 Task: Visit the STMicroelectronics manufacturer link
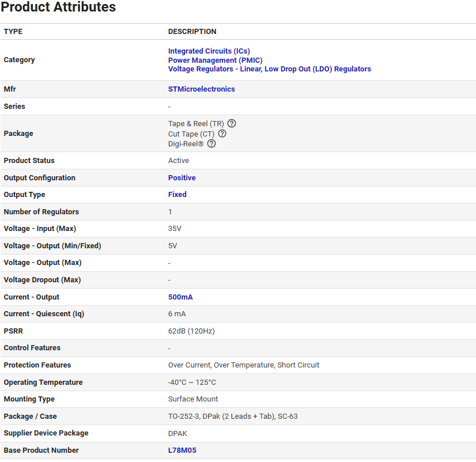[201, 89]
